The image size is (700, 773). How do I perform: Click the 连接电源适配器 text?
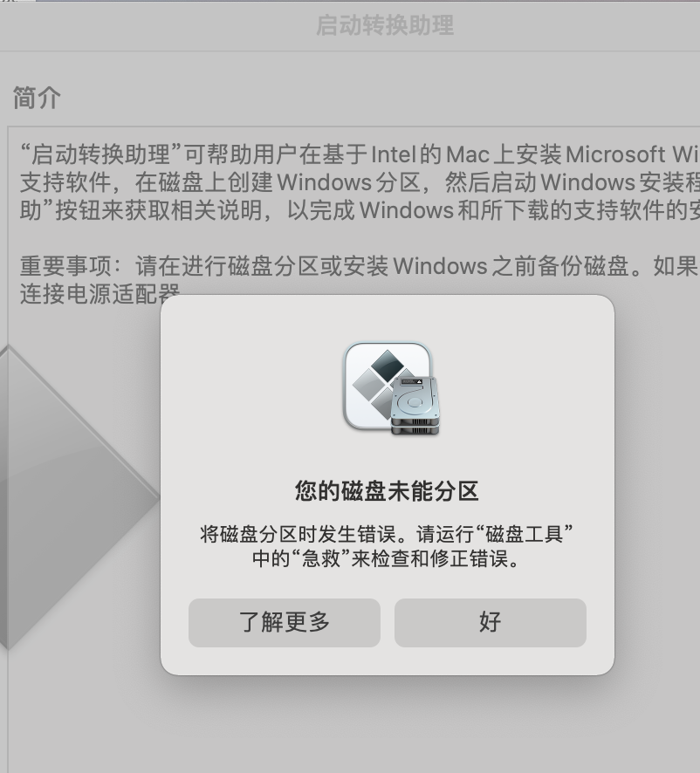point(100,294)
